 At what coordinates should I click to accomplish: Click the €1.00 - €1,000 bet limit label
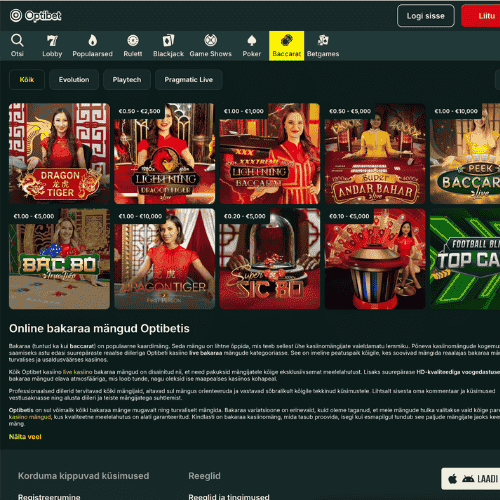[x=244, y=111]
